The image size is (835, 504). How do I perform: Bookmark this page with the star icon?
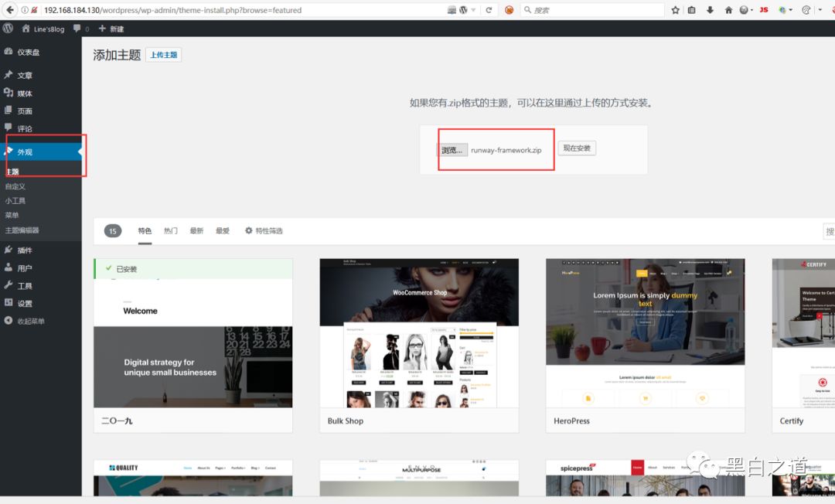(x=675, y=10)
